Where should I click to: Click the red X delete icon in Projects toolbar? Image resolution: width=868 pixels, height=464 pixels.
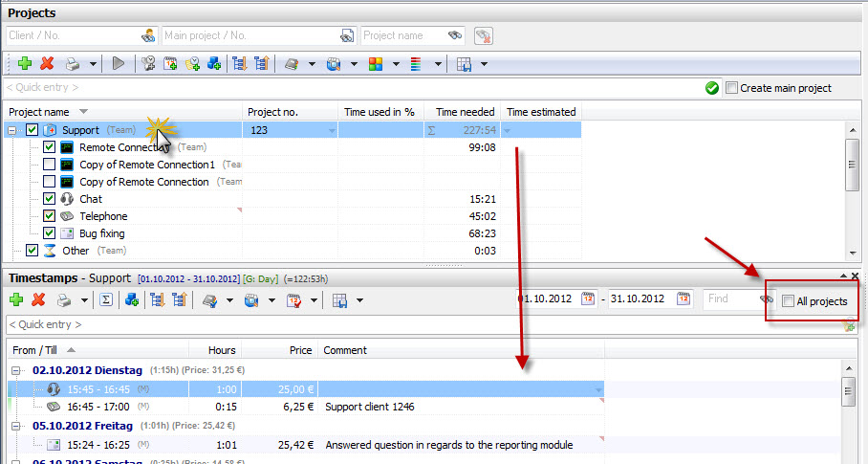tap(47, 64)
